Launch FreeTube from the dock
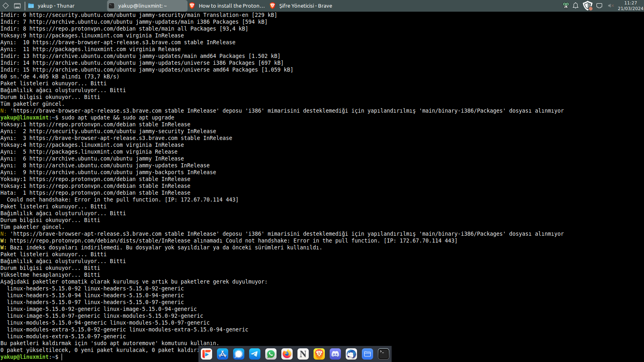Viewport: 644px width, 362px height. point(206,354)
